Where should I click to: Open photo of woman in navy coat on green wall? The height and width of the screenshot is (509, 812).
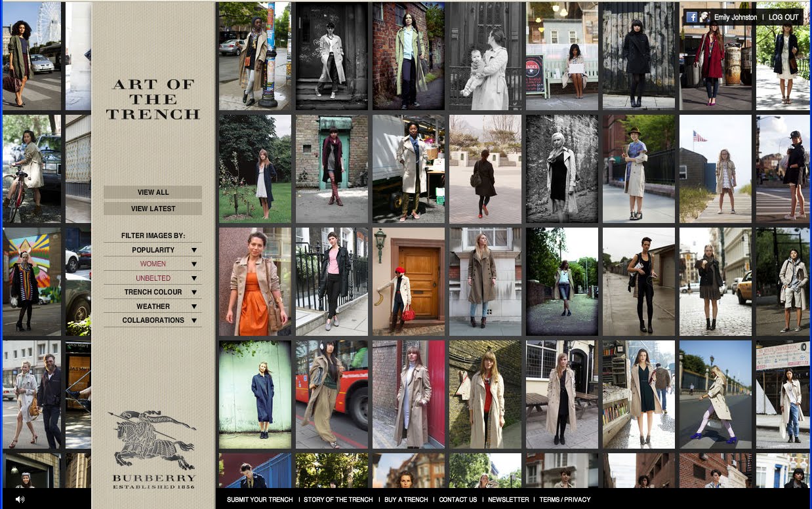(255, 394)
